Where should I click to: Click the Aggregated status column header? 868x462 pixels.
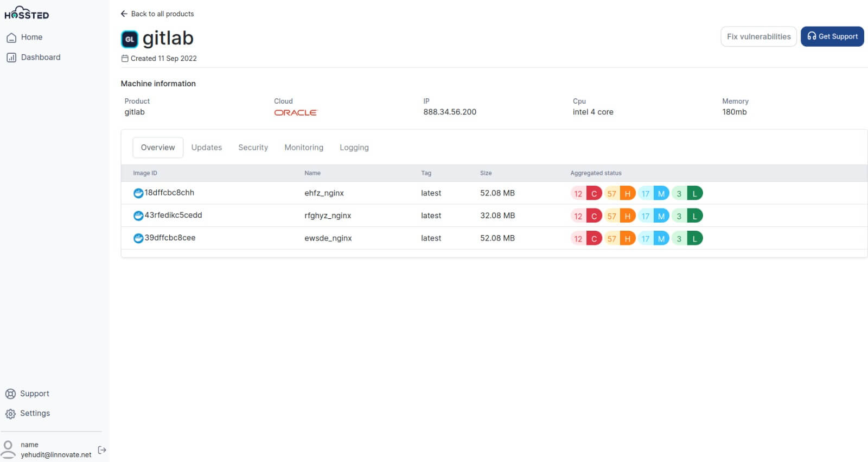596,173
